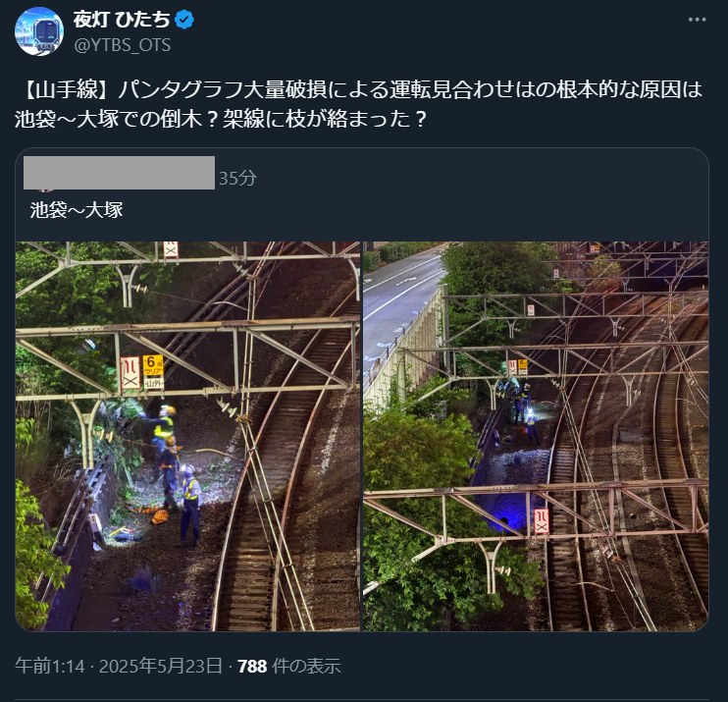Click the grayed-out quoted author name
The image size is (728, 702).
119,173
